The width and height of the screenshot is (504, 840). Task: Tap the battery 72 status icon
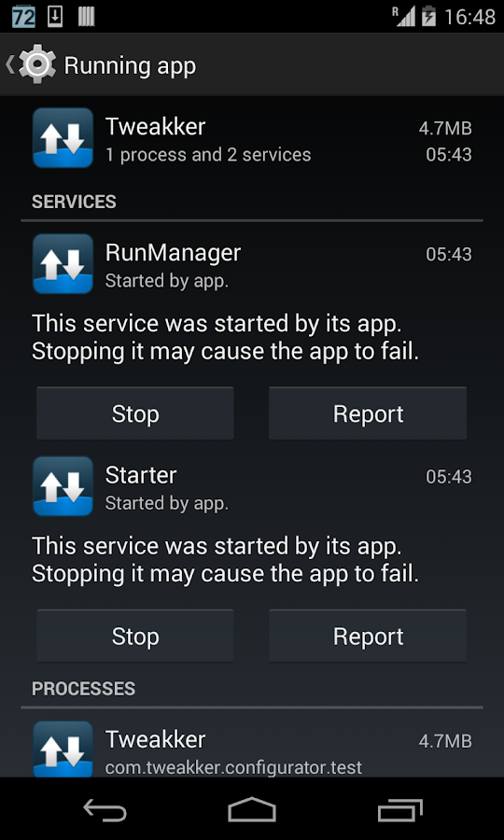coord(23,17)
